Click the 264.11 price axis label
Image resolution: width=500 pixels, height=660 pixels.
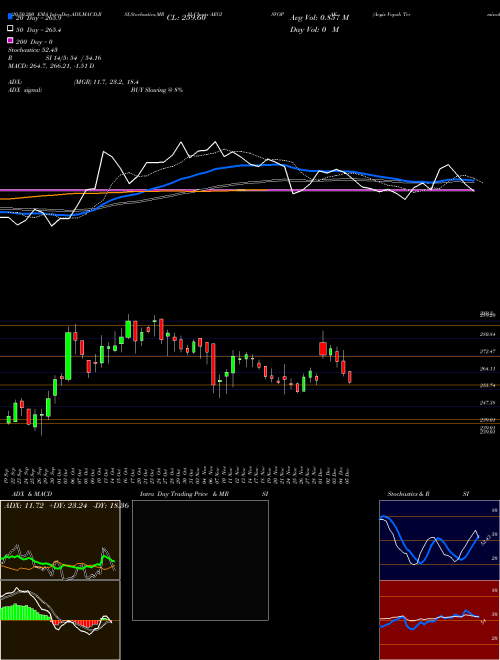point(487,368)
